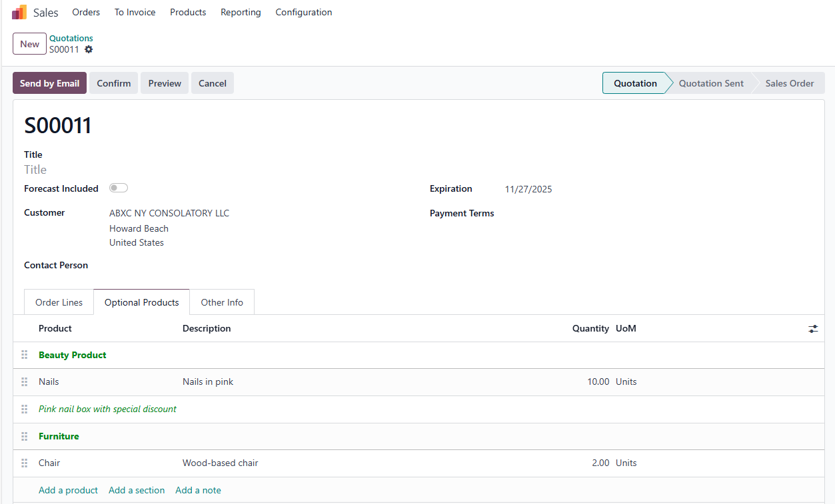Toggle the Forecast Included switch

tap(119, 188)
